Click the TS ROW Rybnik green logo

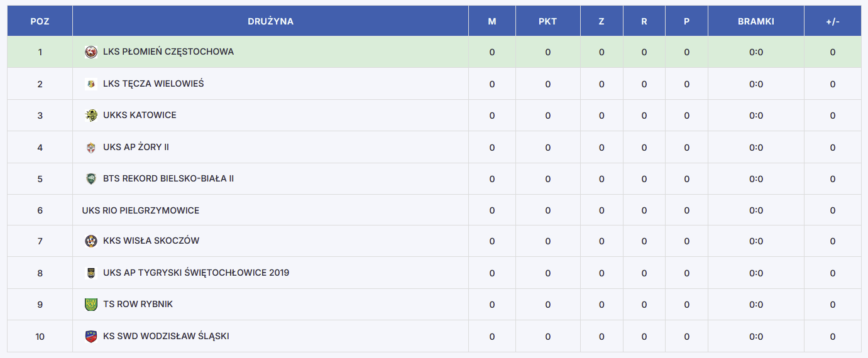(91, 305)
